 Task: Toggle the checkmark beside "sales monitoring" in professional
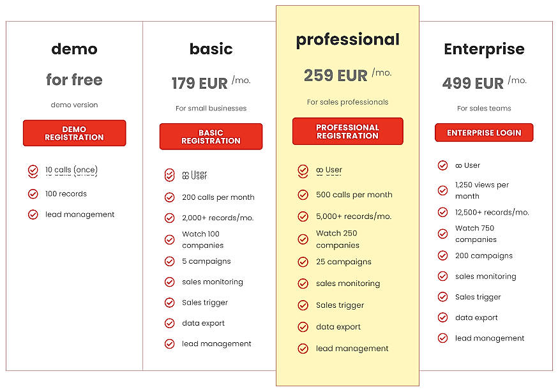coord(303,283)
